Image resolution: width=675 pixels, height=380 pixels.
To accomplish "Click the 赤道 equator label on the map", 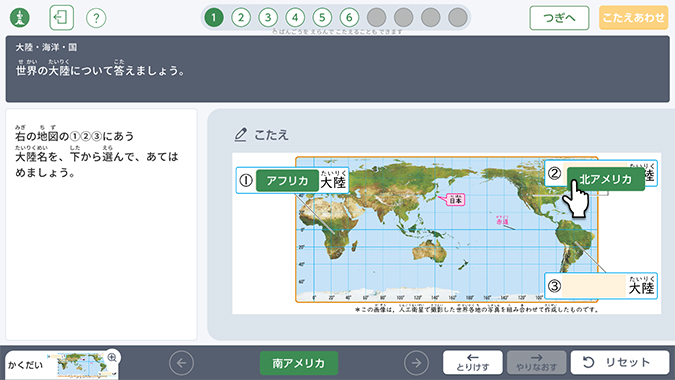I will click(502, 221).
